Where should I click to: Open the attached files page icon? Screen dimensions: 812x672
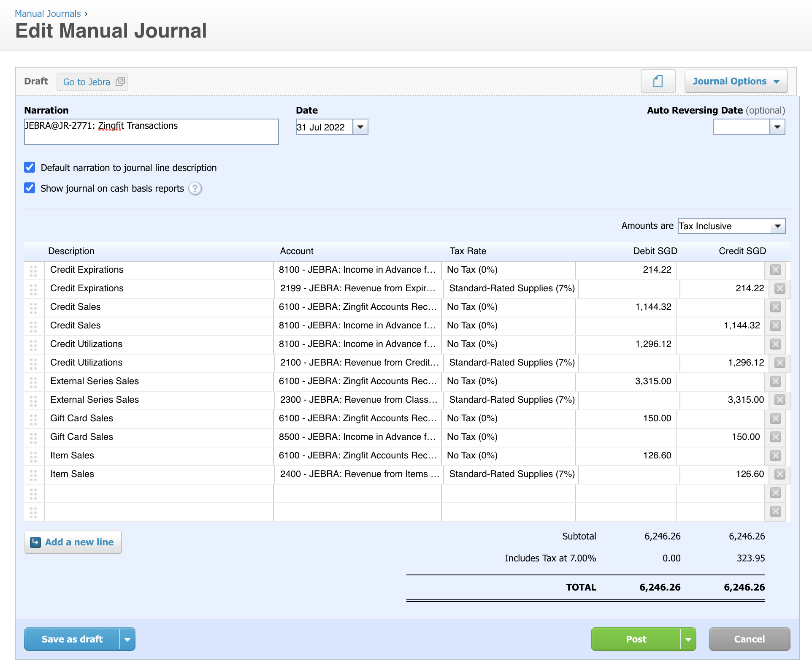658,81
